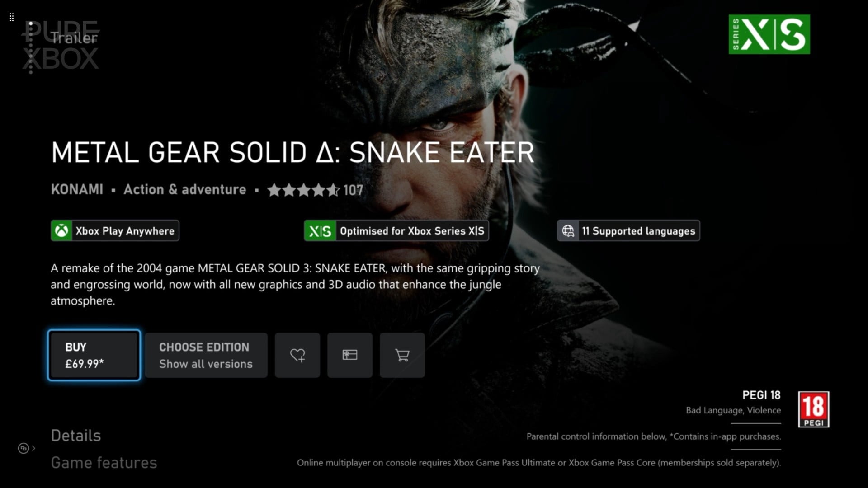Screen dimensions: 868x488
Task: Jump to the Game features section
Action: pos(104,463)
